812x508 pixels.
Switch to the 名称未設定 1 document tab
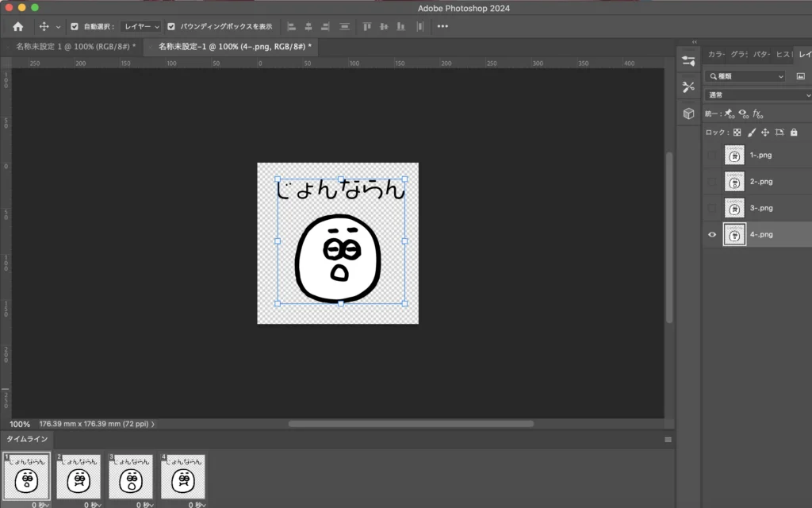[75, 47]
